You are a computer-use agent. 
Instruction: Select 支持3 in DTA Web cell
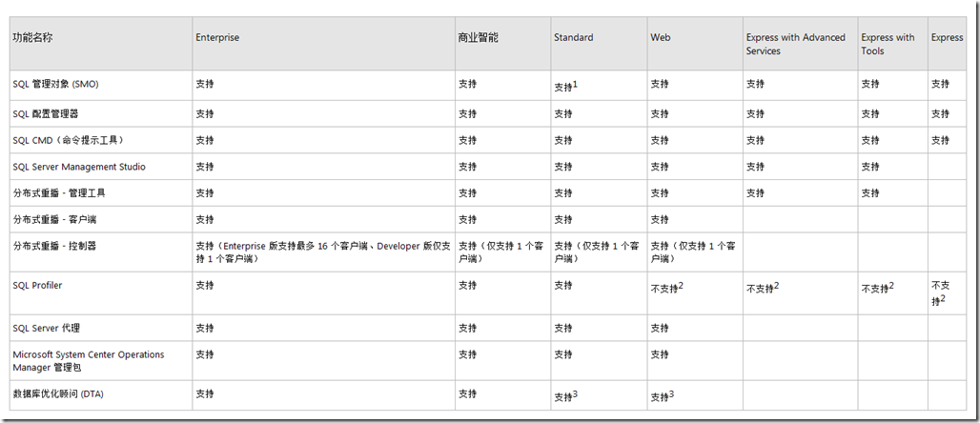(662, 396)
